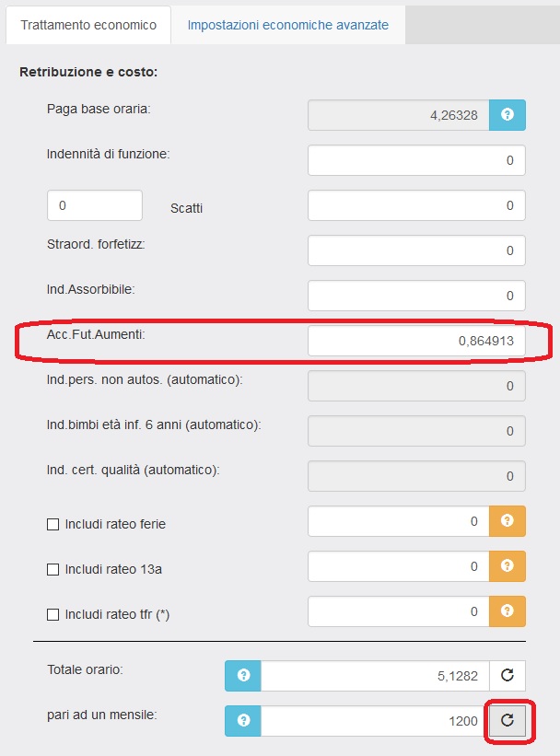Click the mensile field showing 1200
560x756 pixels.
point(374,721)
